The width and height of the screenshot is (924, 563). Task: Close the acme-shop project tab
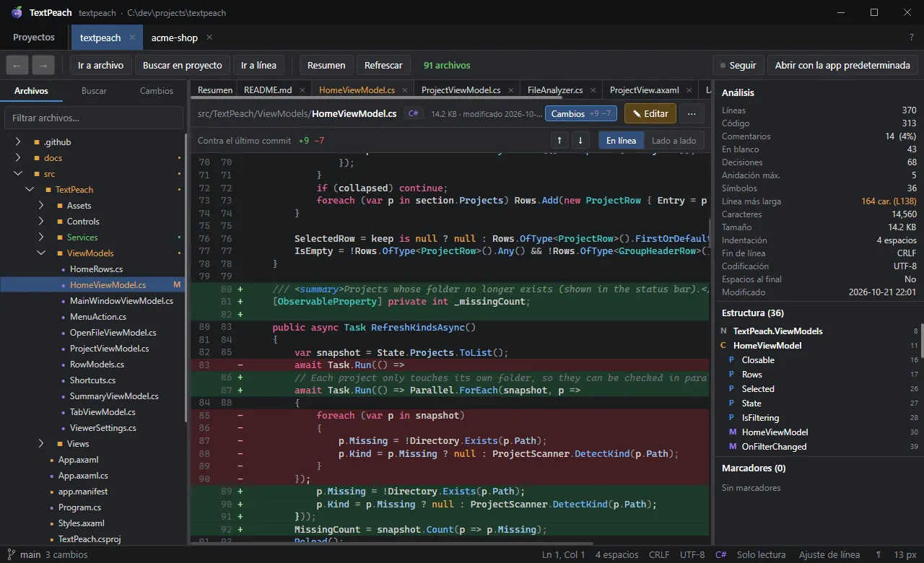pos(209,38)
